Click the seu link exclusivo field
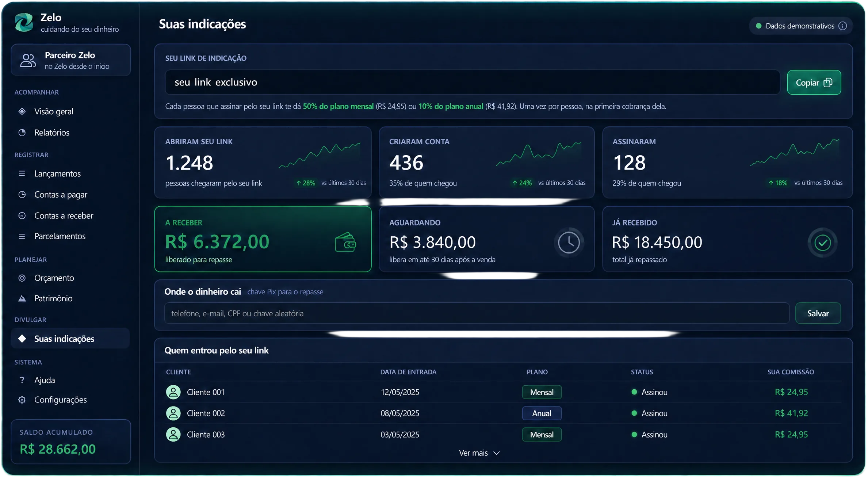 [472, 83]
